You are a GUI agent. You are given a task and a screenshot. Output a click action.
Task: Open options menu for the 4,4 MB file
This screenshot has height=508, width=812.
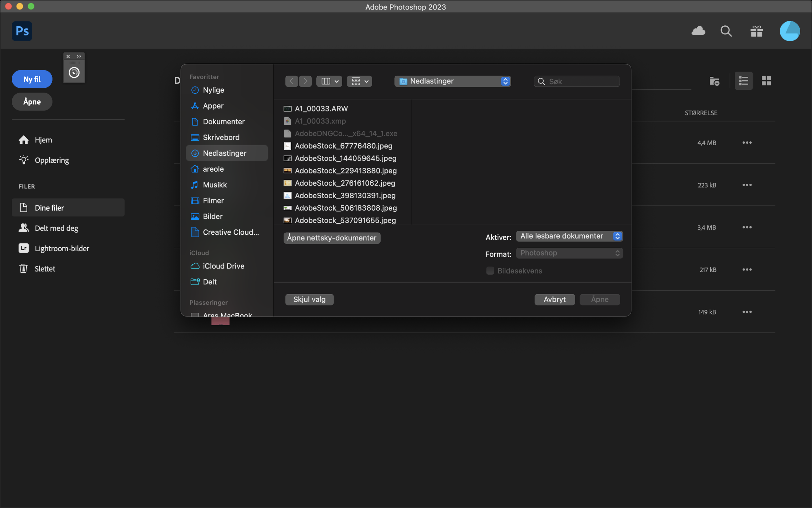click(x=747, y=143)
